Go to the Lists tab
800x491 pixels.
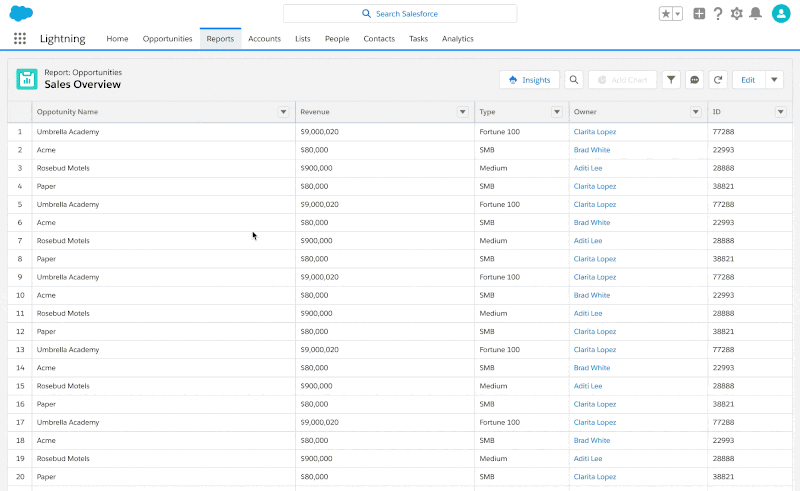coord(303,39)
